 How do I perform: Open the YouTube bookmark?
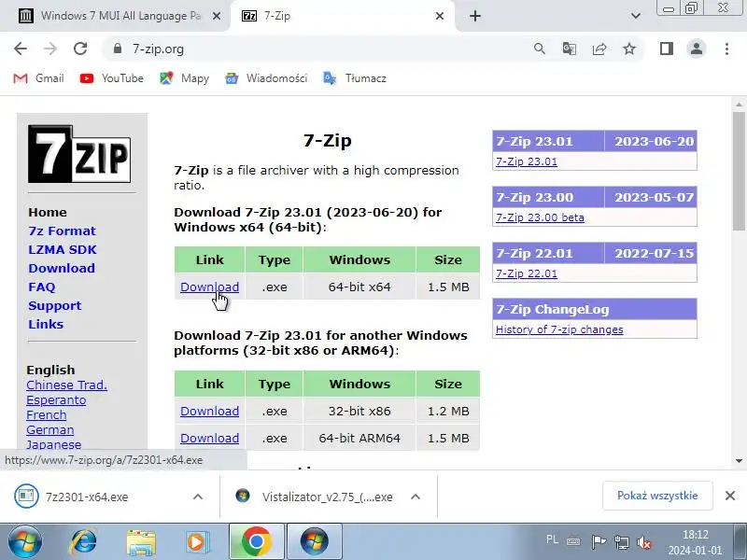111,78
